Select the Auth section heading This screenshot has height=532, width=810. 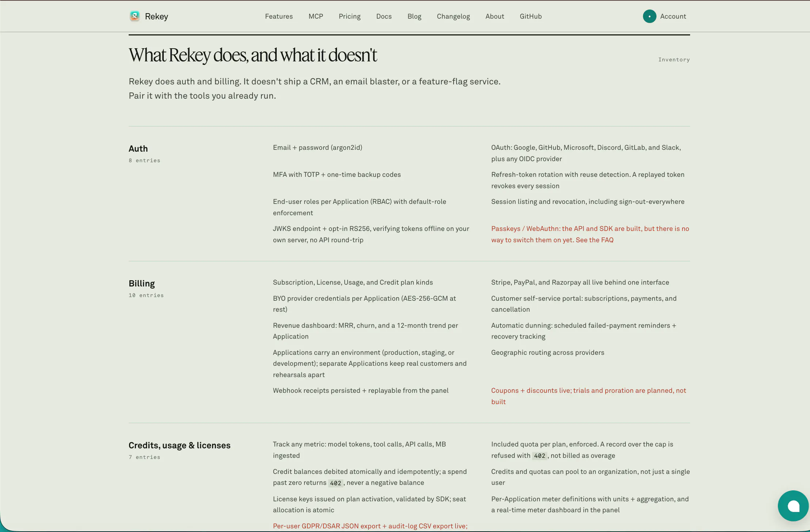tap(138, 149)
